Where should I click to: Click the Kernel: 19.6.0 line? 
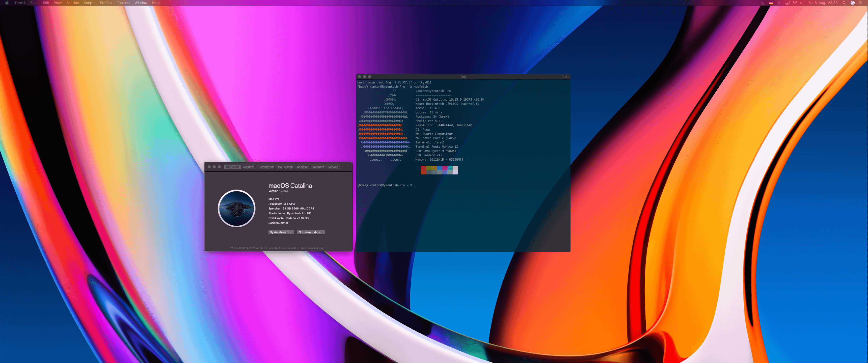pos(428,108)
